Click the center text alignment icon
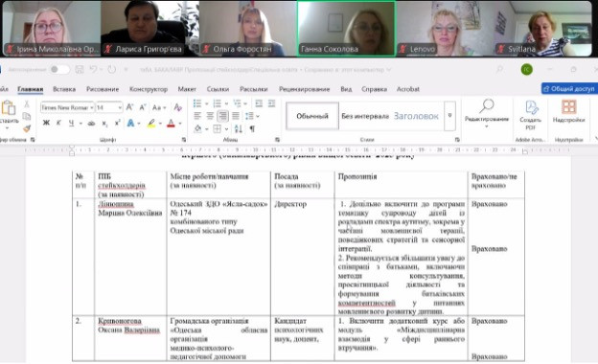 tap(210, 116)
